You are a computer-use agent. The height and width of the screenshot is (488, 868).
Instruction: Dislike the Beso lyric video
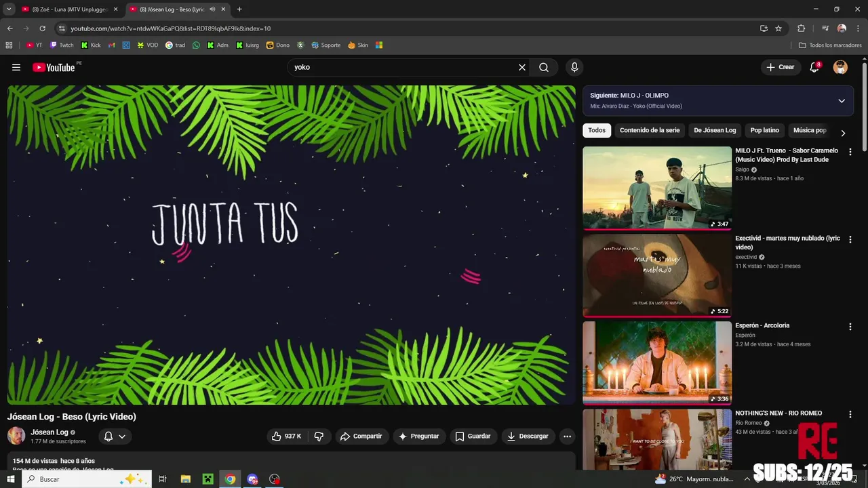319,436
